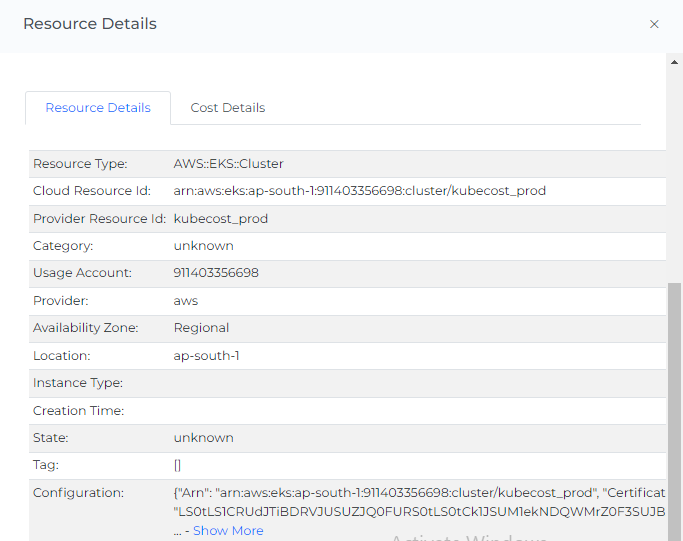Click the State value unknown

[x=204, y=438]
